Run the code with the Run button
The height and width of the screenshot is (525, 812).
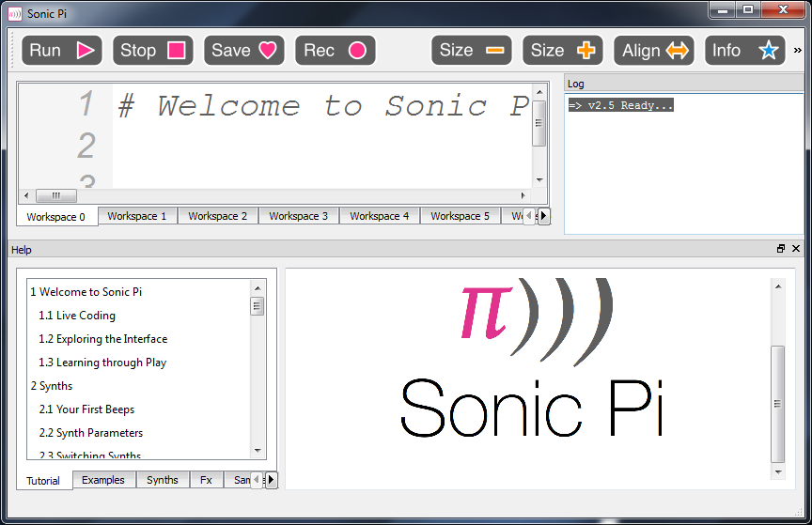coord(62,50)
